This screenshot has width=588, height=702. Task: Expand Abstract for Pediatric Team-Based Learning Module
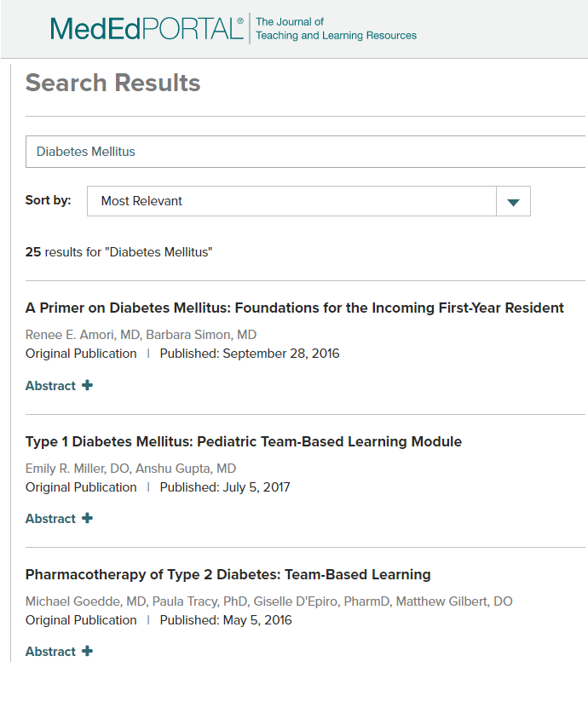tap(51, 519)
